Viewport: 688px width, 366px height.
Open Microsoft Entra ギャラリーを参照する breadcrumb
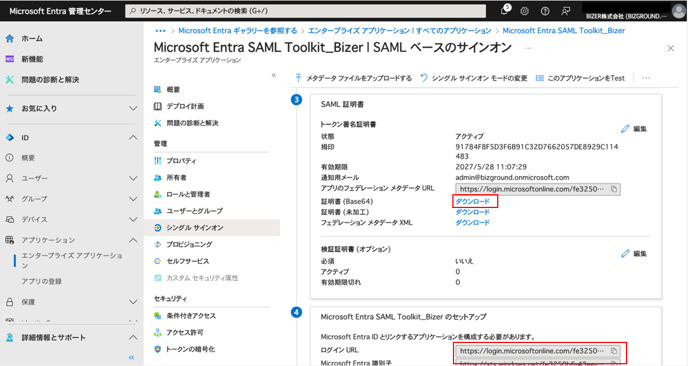pos(238,31)
